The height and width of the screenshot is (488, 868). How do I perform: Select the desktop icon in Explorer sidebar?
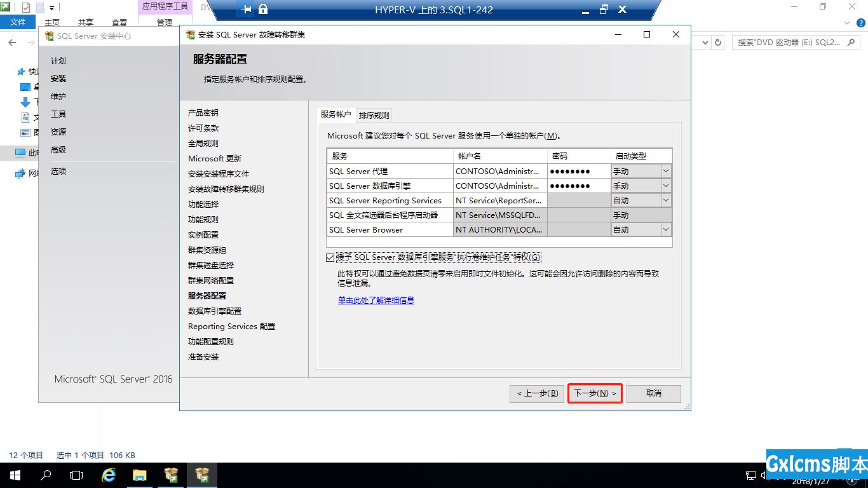[x=25, y=87]
